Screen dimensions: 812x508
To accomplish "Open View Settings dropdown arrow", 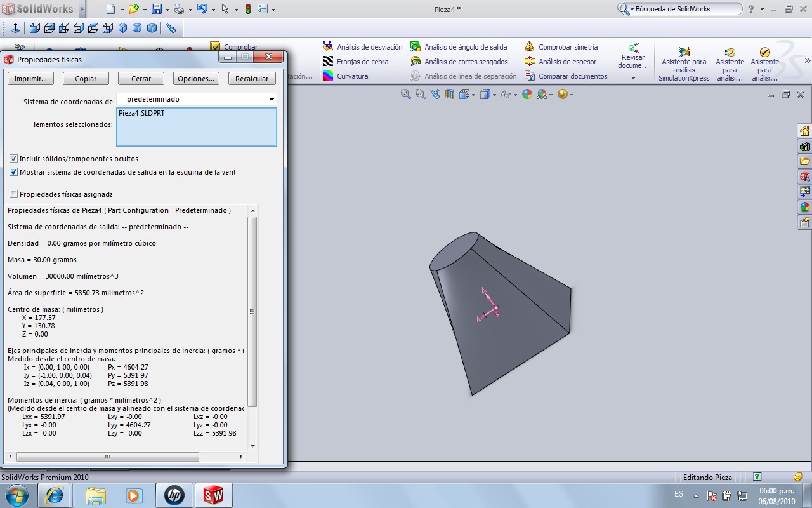I will click(572, 95).
